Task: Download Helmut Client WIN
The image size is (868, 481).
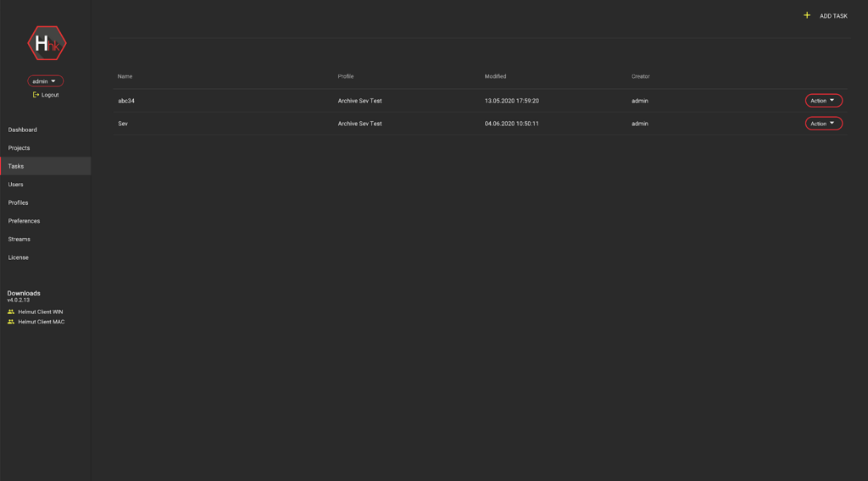Action: (x=41, y=312)
